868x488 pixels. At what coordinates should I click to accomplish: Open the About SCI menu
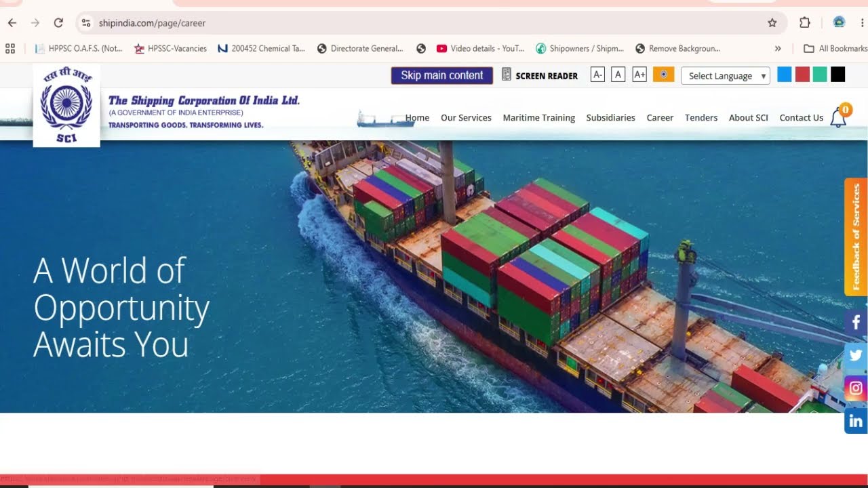tap(749, 118)
